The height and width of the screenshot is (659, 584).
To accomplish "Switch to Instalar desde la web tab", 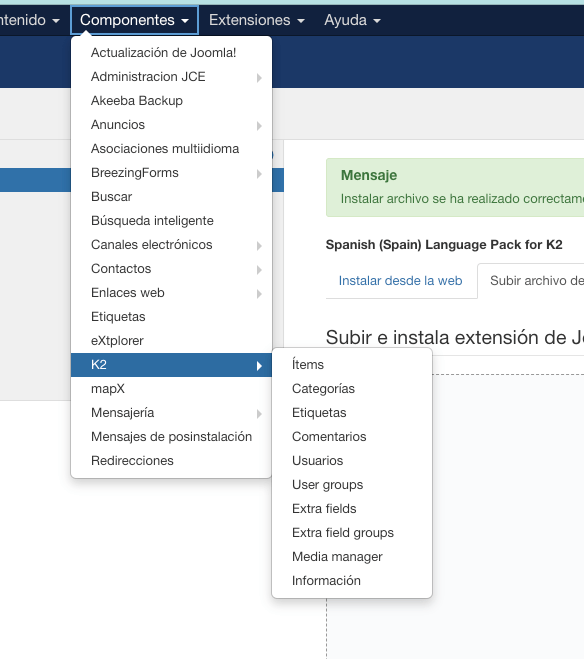I will (x=400, y=281).
